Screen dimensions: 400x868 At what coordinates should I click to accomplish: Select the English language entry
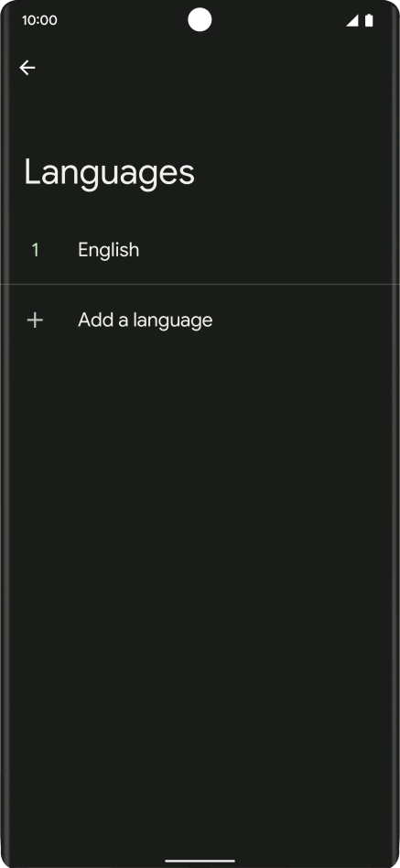coord(200,250)
